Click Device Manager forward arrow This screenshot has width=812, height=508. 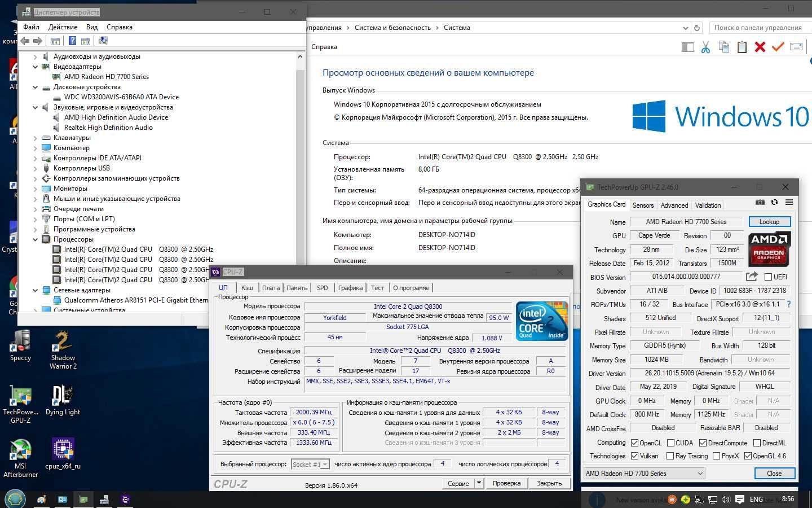pyautogui.click(x=38, y=41)
